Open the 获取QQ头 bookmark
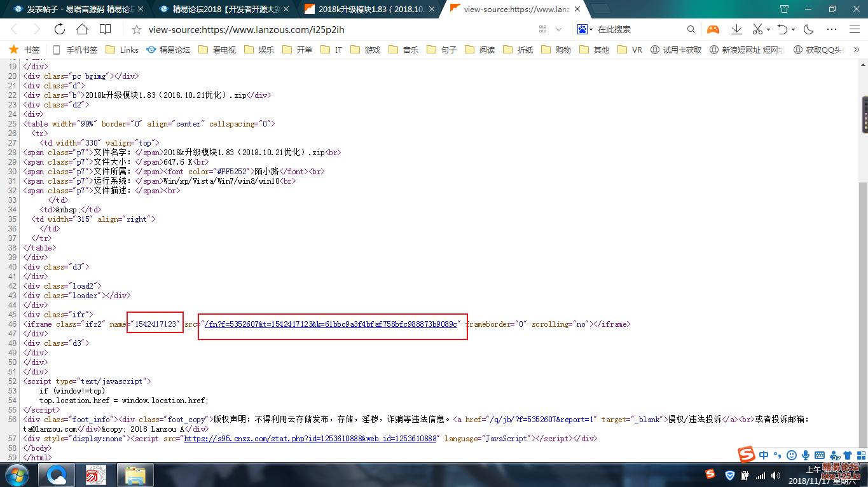The width and height of the screenshot is (868, 487). coord(818,50)
